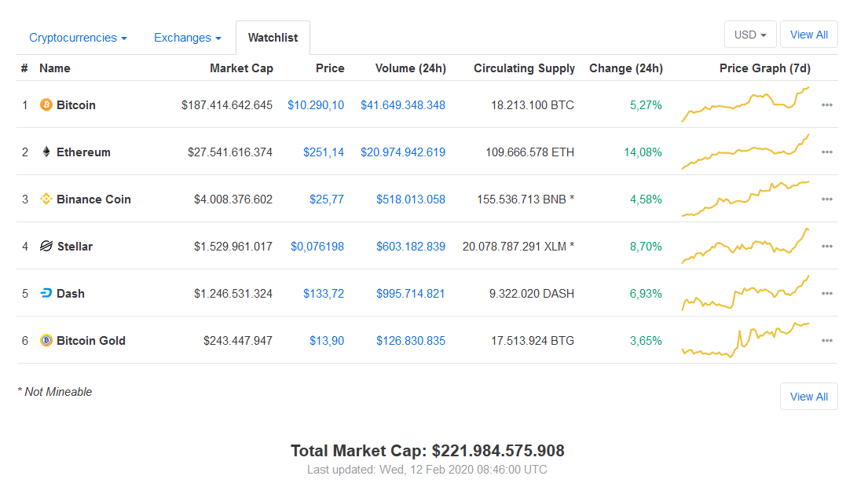
Task: Click Binance Coin volume $518.013.058
Action: [x=411, y=199]
